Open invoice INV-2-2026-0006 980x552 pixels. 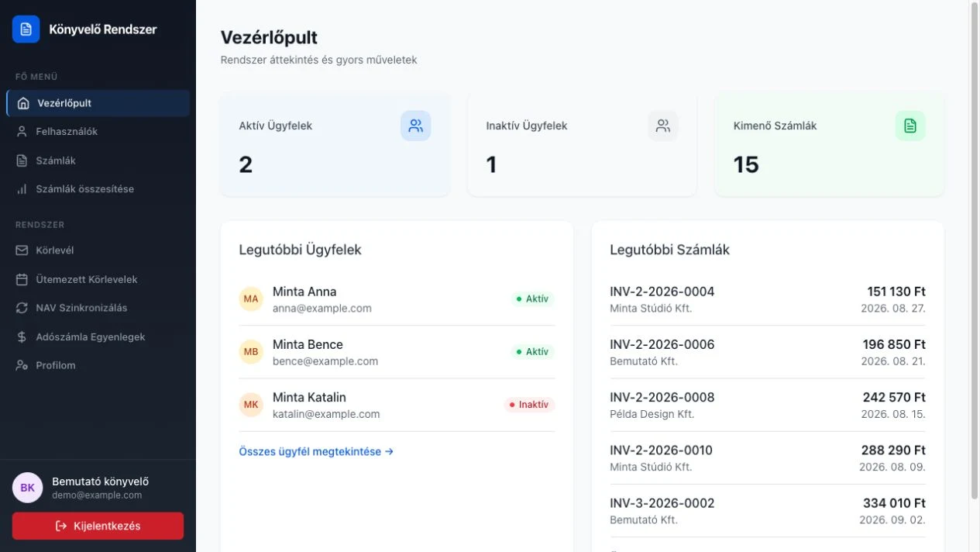[x=662, y=344]
